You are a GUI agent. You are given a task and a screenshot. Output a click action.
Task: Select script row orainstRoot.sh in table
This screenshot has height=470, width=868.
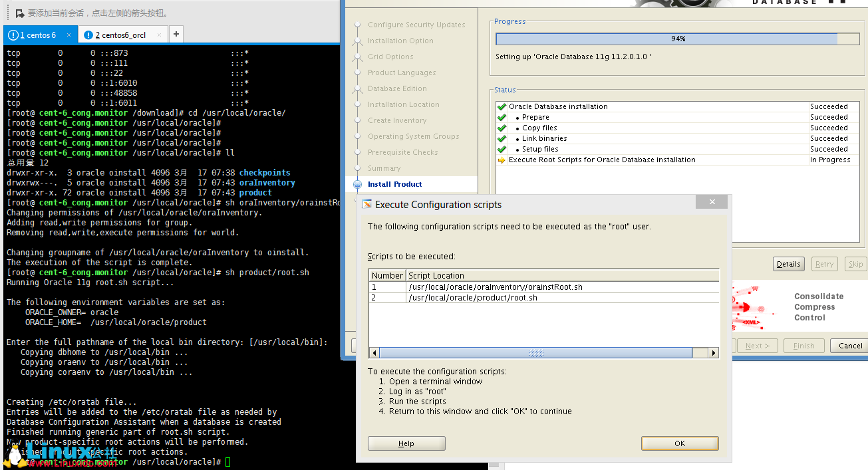[495, 287]
